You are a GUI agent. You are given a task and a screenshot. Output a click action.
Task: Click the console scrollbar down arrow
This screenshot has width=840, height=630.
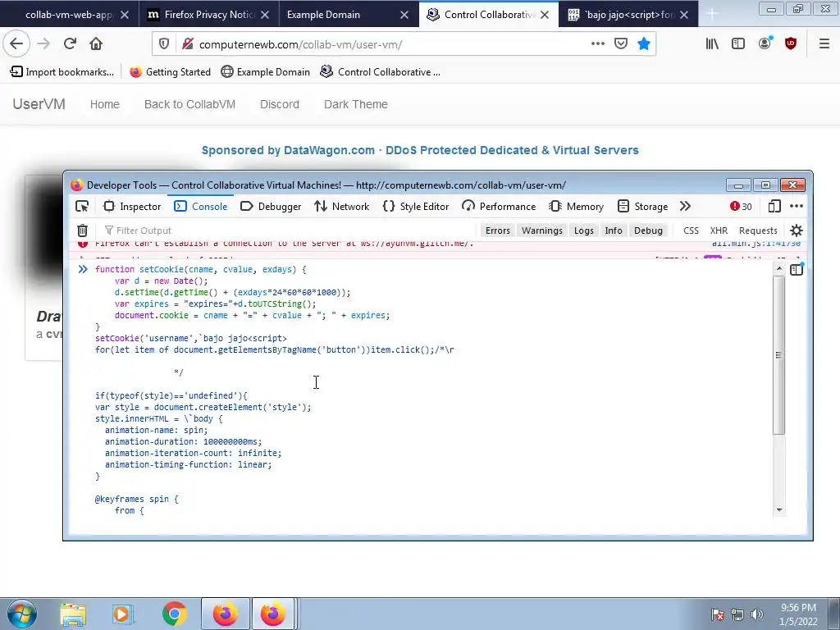click(x=779, y=510)
